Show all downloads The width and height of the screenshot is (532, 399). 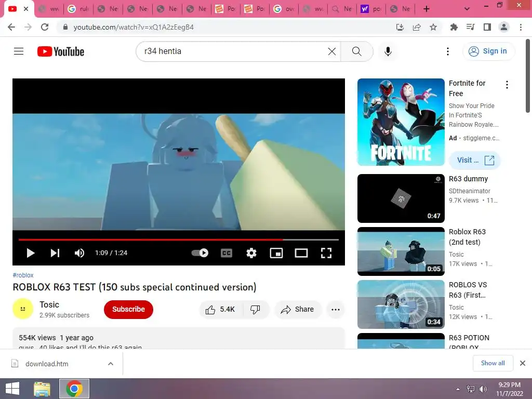(x=493, y=363)
